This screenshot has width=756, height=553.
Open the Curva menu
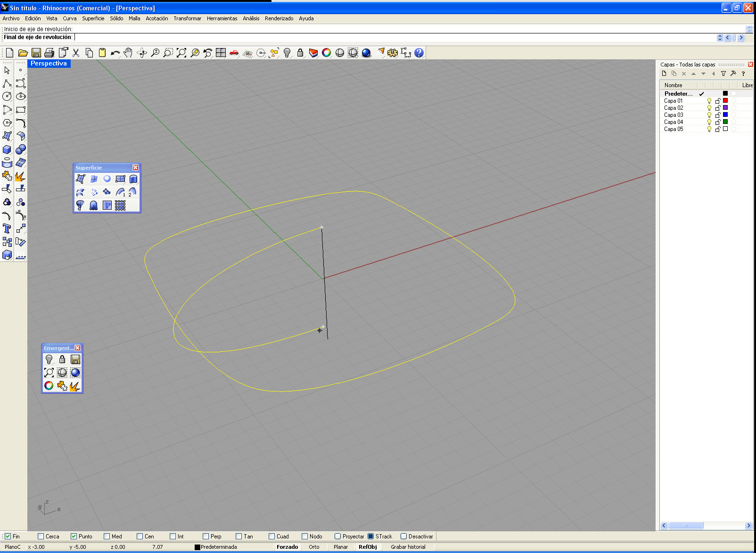(70, 18)
